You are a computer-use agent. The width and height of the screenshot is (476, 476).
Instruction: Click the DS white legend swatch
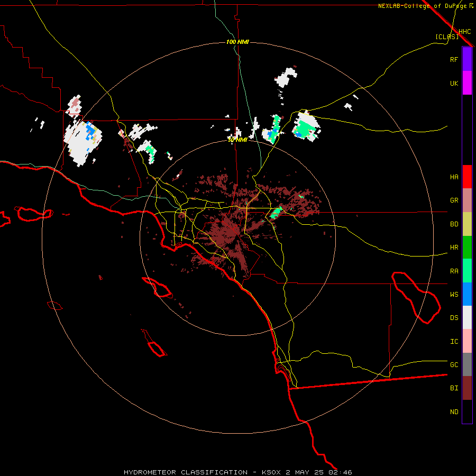[467, 317]
